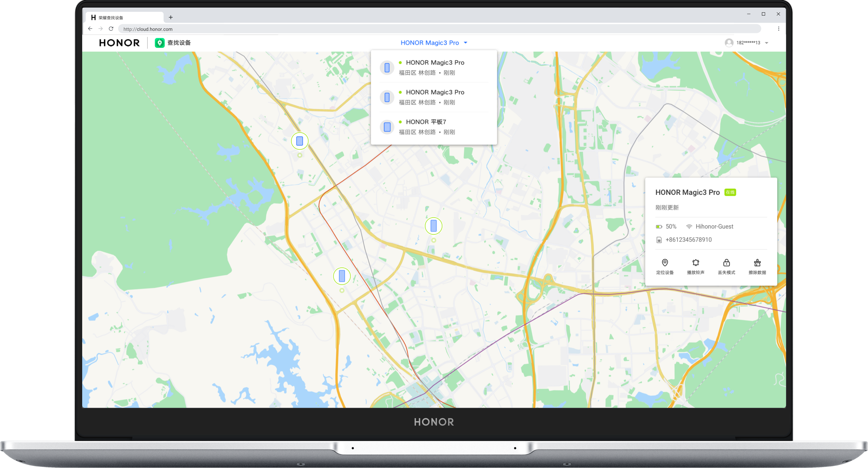The width and height of the screenshot is (868, 468).
Task: Click the user avatar icon
Action: [729, 43]
